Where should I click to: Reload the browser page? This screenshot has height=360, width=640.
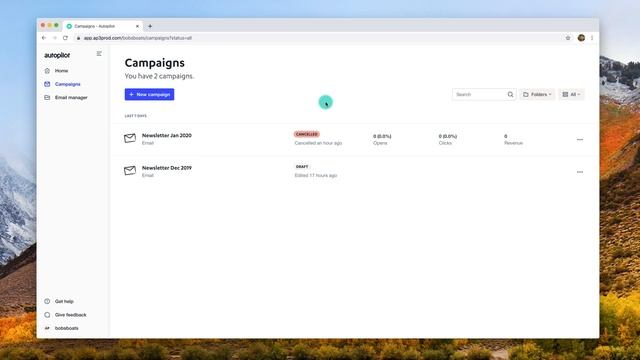click(x=65, y=38)
